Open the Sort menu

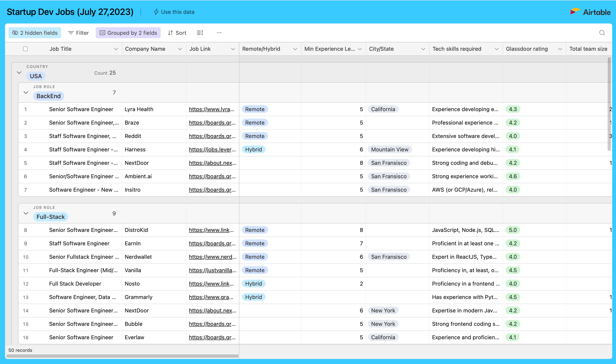click(x=177, y=33)
